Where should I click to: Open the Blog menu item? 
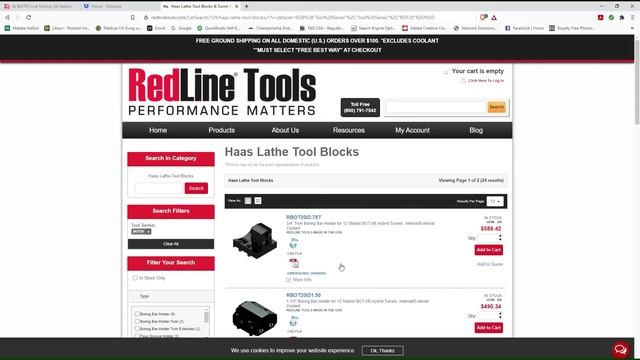click(x=476, y=130)
